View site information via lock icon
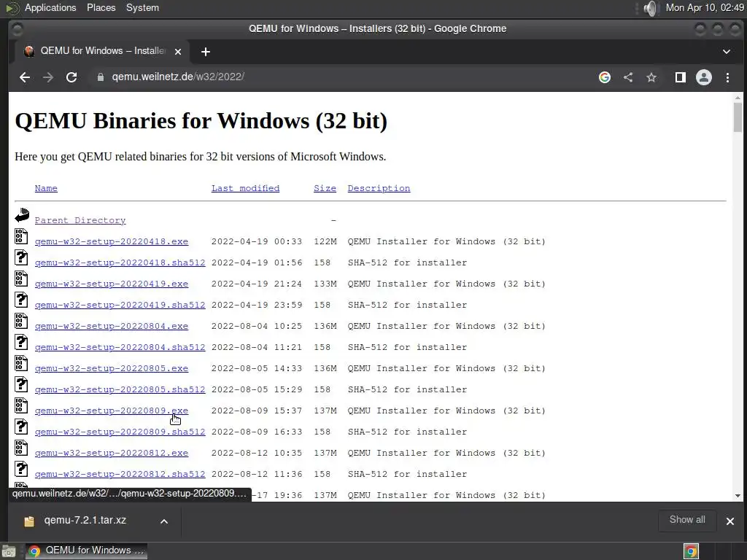The height and width of the screenshot is (560, 747). [x=101, y=77]
